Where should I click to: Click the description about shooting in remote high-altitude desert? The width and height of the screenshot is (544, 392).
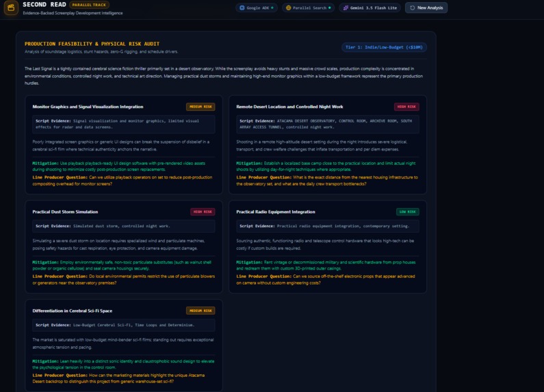pos(322,145)
